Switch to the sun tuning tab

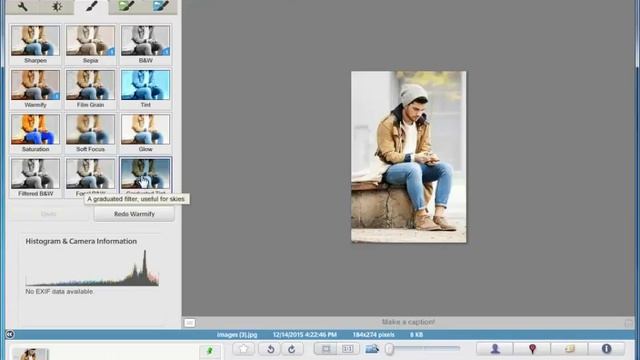pyautogui.click(x=57, y=7)
